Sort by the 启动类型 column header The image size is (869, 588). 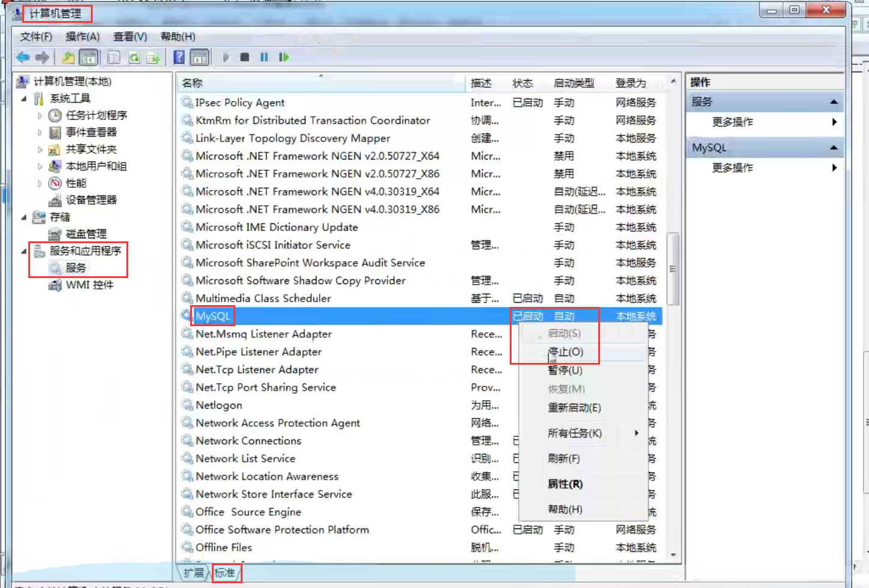tap(580, 83)
